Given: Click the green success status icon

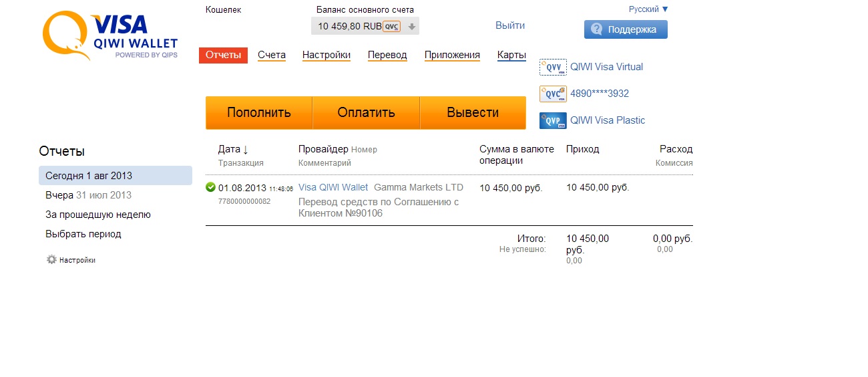Looking at the screenshot, I should [x=211, y=187].
